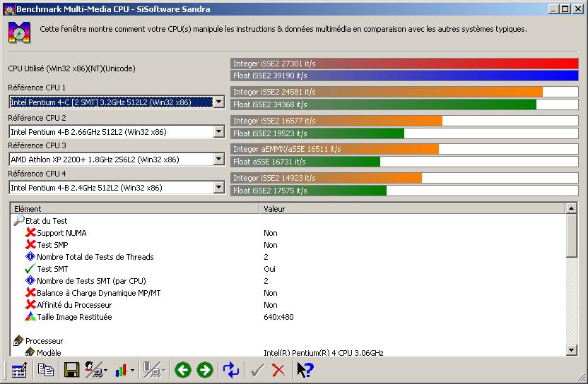Click the Intel(R) Pentium(R) 4 CPU 3.06GHz value
This screenshot has width=588, height=384.
324,352
